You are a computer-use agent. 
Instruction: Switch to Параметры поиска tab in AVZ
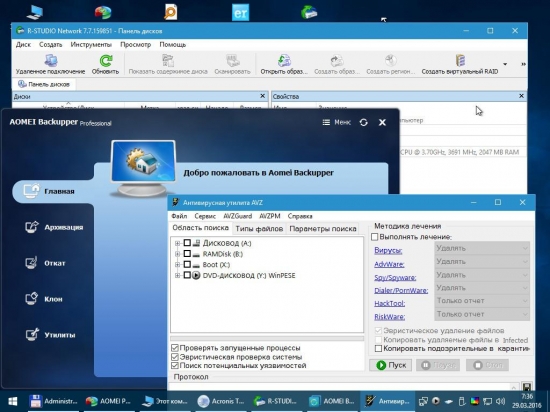(323, 229)
